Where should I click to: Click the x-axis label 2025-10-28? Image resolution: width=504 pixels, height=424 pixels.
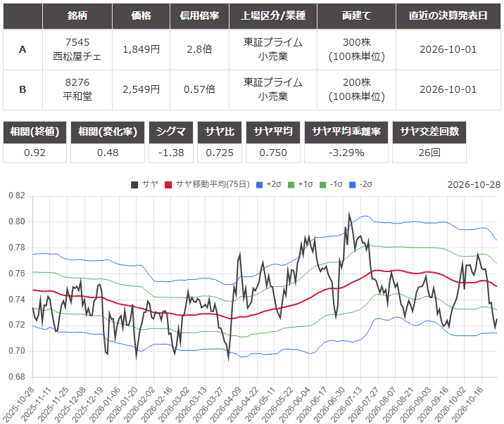(18, 404)
